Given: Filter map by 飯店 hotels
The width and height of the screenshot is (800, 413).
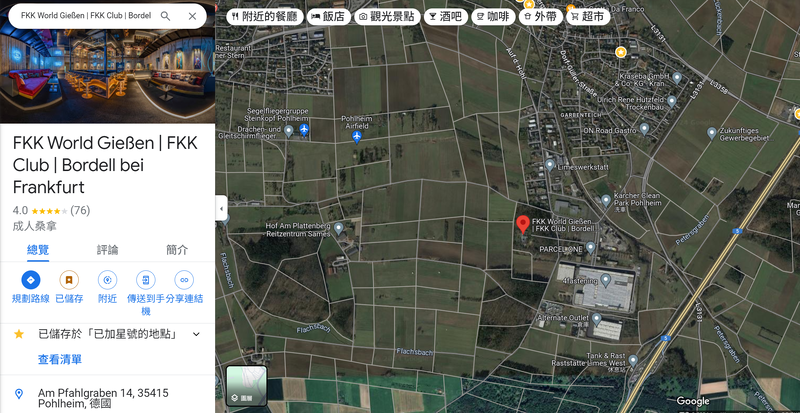Looking at the screenshot, I should tap(327, 17).
